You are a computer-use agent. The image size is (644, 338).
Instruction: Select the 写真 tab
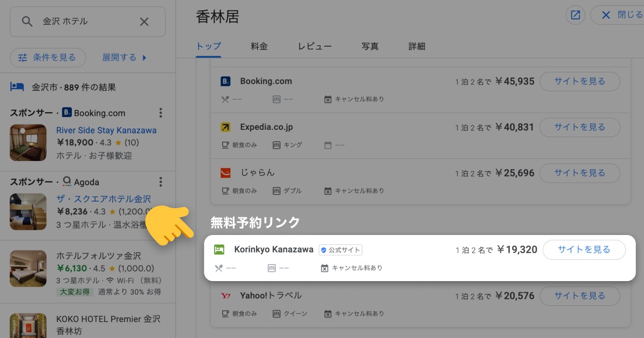coord(370,46)
